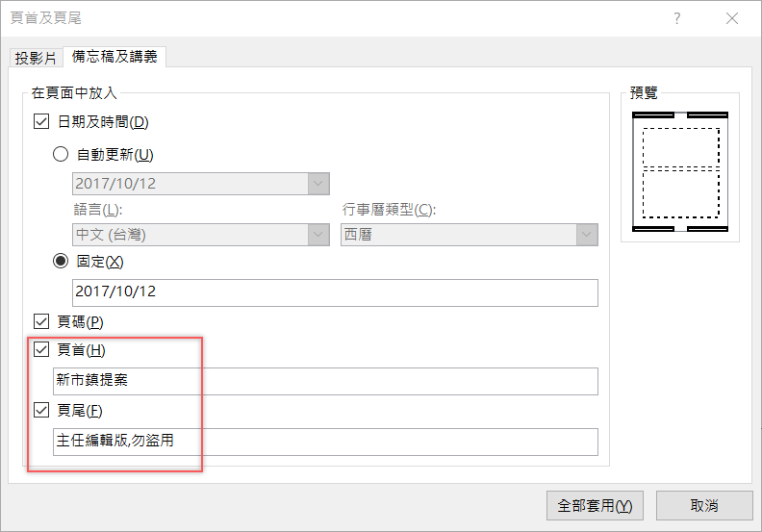Close the 頁首及頁尾 dialog

click(x=732, y=19)
